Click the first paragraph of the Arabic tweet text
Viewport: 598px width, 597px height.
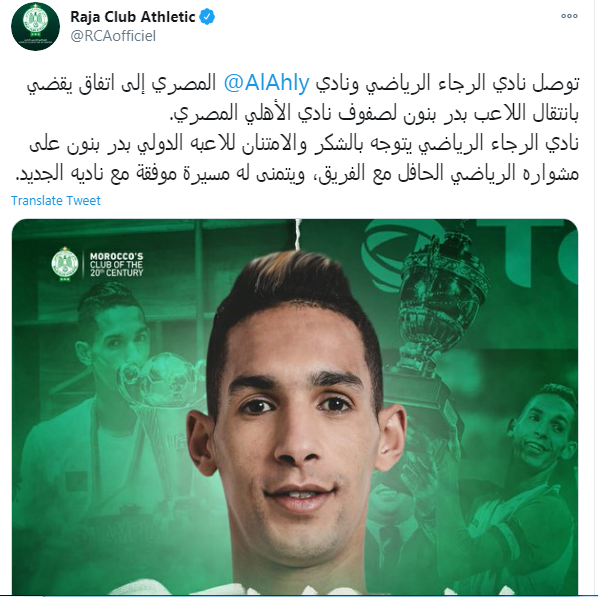point(303,98)
